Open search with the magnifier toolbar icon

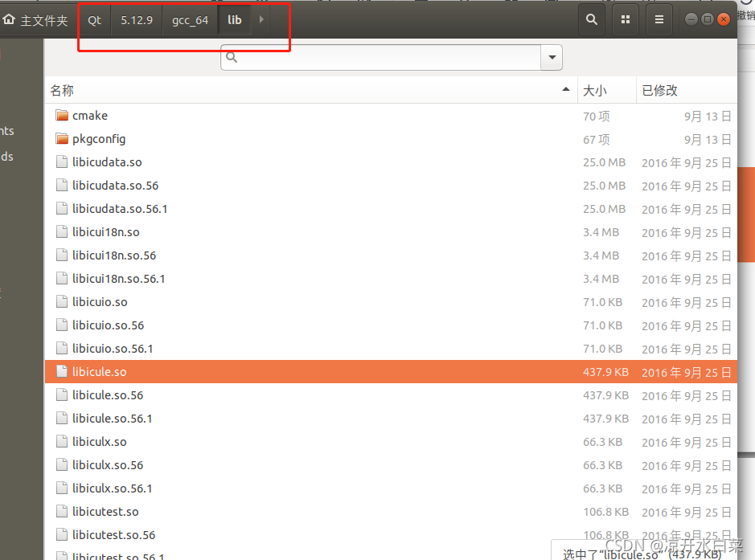tap(591, 18)
